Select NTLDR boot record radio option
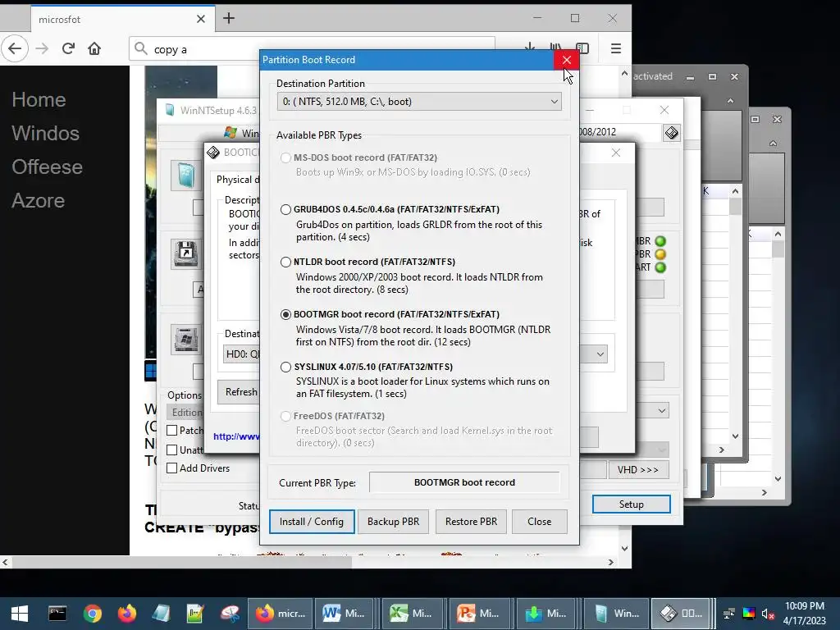 coord(285,262)
